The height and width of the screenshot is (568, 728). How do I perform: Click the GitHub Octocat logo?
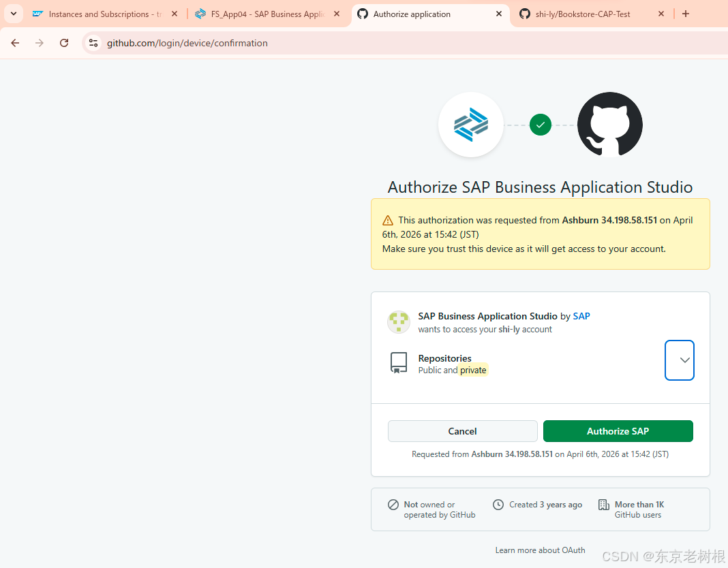click(610, 125)
